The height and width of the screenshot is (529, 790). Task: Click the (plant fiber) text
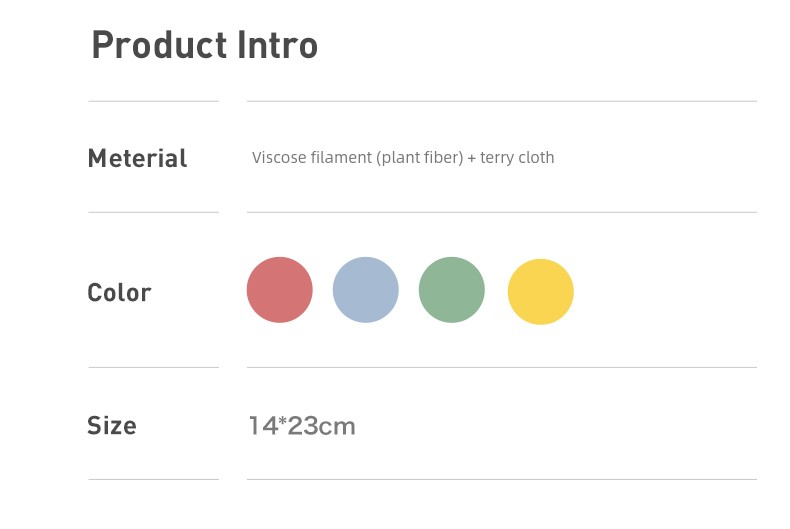420,158
